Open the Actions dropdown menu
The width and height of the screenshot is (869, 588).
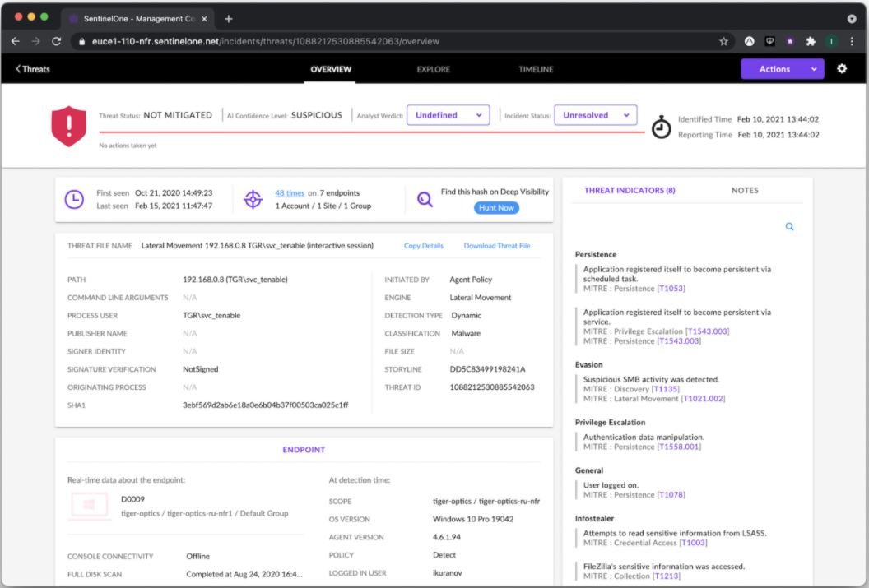(x=782, y=69)
